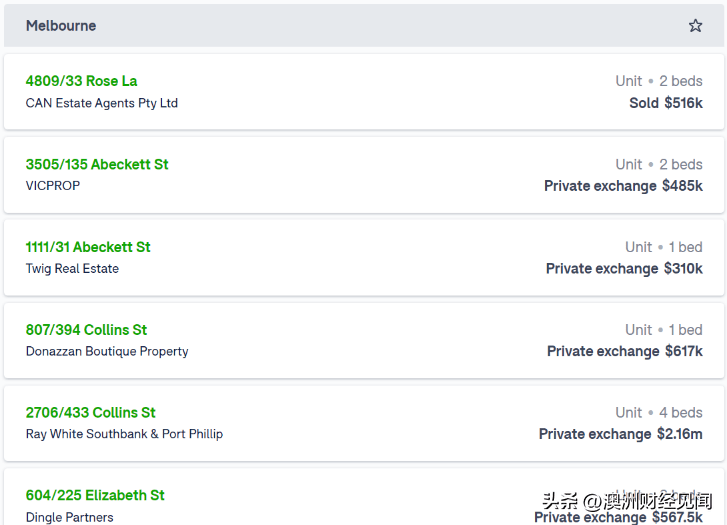The width and height of the screenshot is (727, 525).
Task: Select Dingle Partners agency name
Action: pos(70,517)
